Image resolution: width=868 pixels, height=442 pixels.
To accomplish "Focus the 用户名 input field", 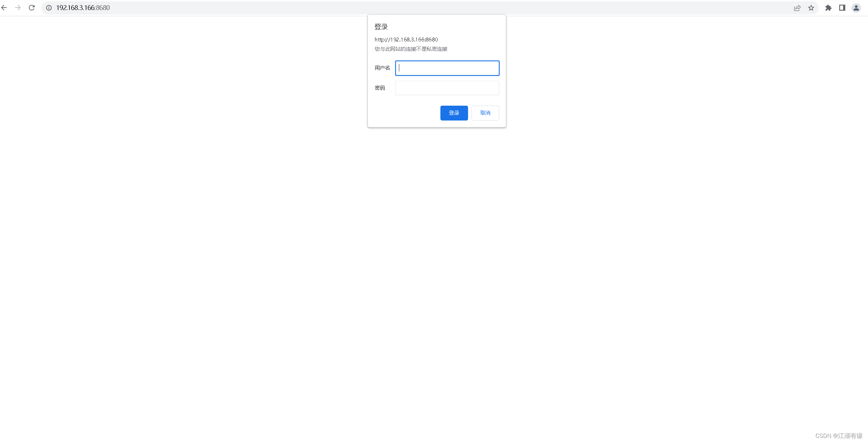I will pyautogui.click(x=447, y=68).
